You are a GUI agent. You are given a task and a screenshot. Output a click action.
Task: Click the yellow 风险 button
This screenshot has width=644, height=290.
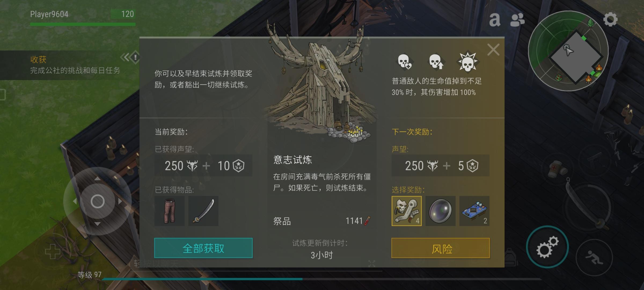[440, 248]
